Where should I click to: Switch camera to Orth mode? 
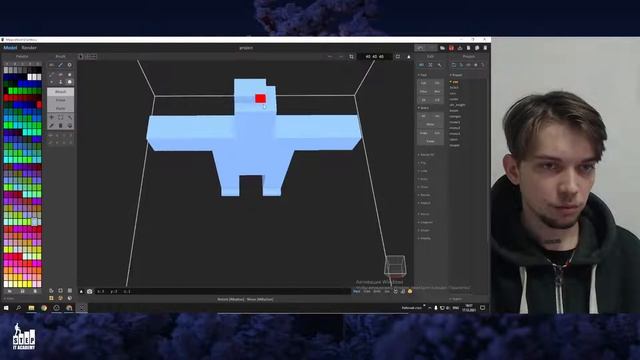pos(377,291)
